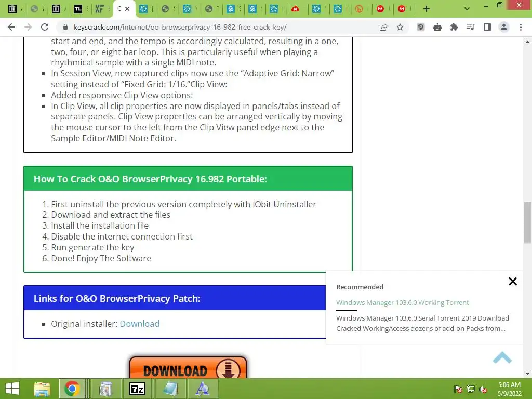This screenshot has height=399, width=532.
Task: Reload the current page
Action: 45,27
